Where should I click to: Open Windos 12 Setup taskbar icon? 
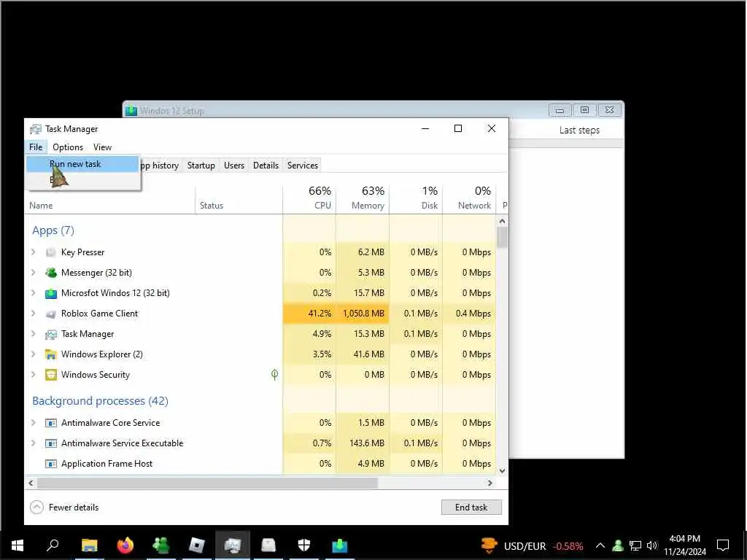click(x=340, y=545)
